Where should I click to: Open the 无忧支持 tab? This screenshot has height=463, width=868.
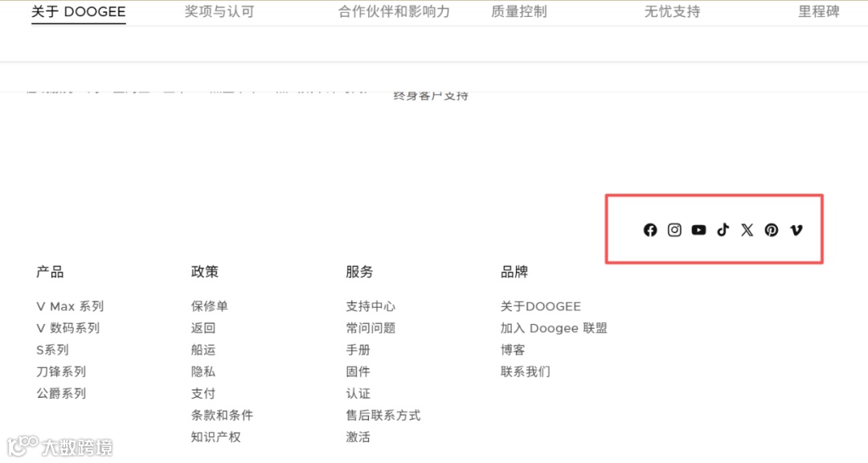672,11
